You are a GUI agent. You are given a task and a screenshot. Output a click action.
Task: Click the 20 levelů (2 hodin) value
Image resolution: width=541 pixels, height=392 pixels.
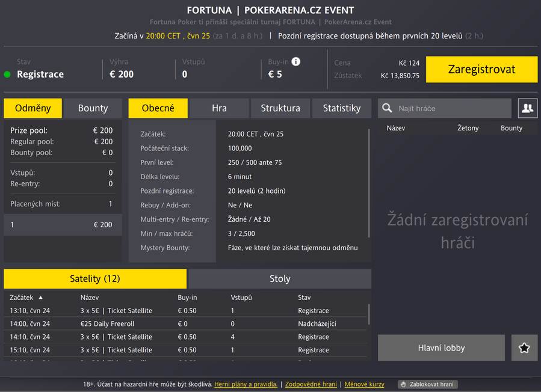pyautogui.click(x=256, y=191)
